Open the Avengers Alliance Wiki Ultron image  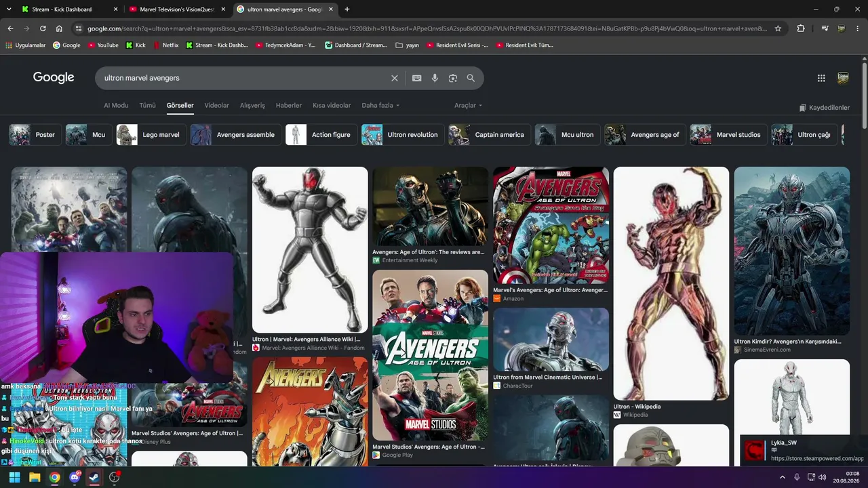coord(310,249)
